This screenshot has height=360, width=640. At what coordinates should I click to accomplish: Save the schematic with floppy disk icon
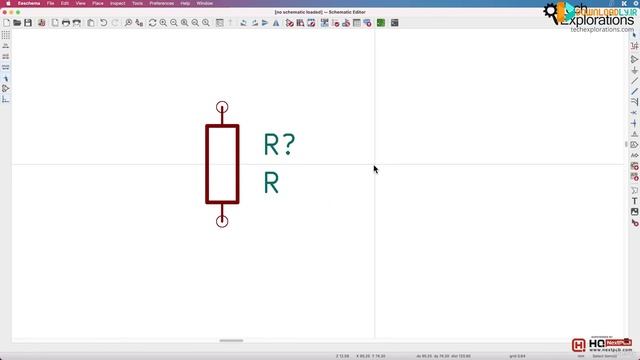click(28, 23)
